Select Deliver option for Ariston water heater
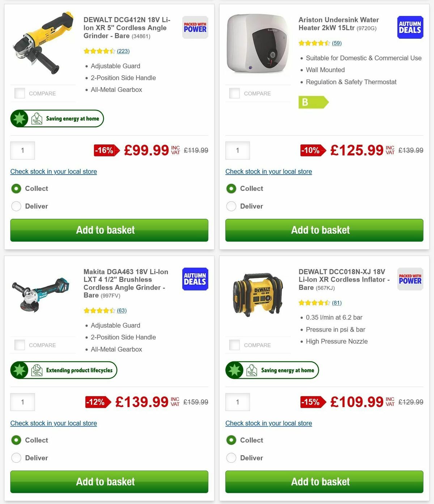 [231, 206]
